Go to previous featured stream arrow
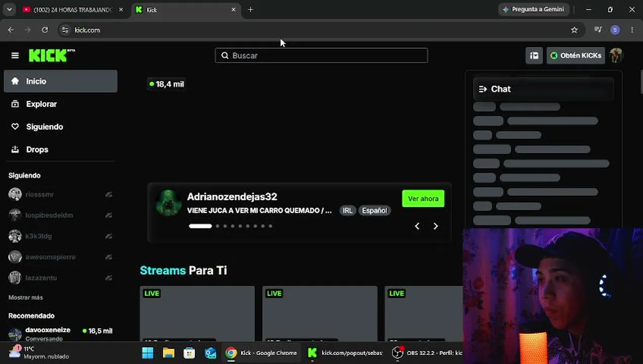 click(417, 226)
